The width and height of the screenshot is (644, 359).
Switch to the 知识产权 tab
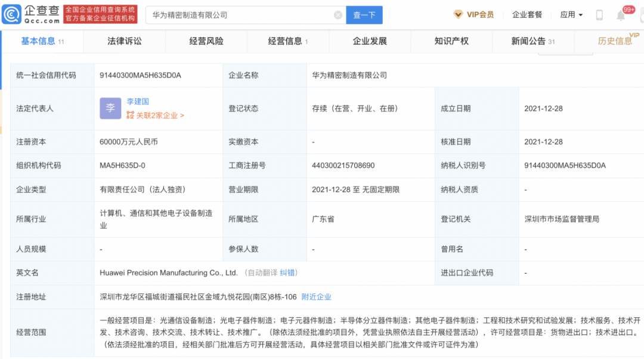pyautogui.click(x=451, y=41)
